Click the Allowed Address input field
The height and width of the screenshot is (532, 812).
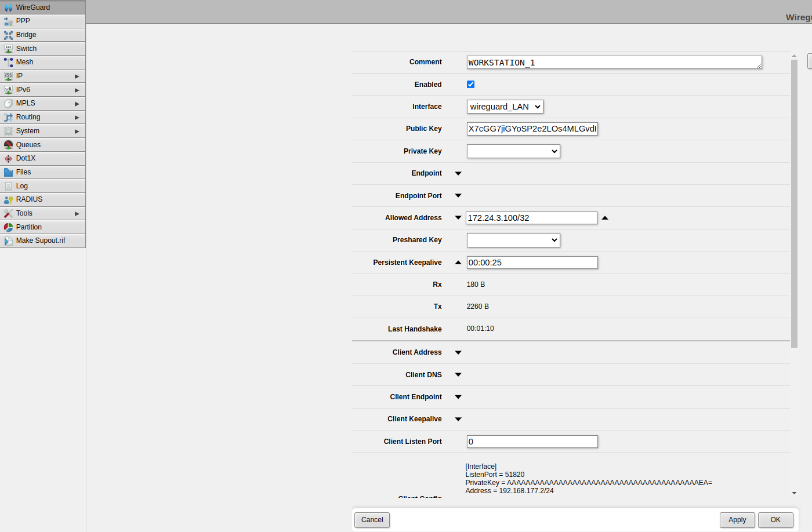(531, 218)
